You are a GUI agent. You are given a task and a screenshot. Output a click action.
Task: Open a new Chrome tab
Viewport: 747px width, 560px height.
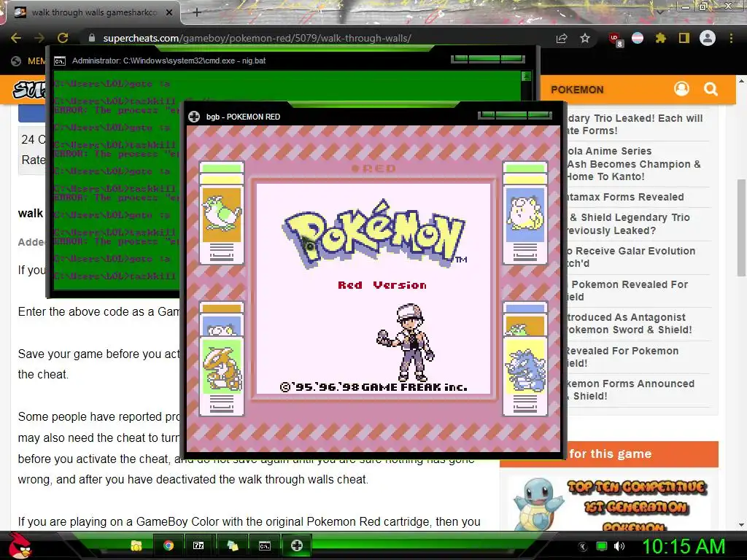click(x=197, y=12)
